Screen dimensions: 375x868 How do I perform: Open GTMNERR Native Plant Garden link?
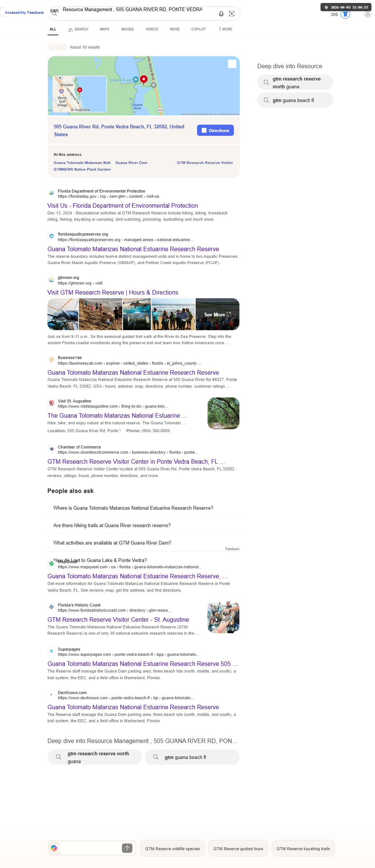82,170
